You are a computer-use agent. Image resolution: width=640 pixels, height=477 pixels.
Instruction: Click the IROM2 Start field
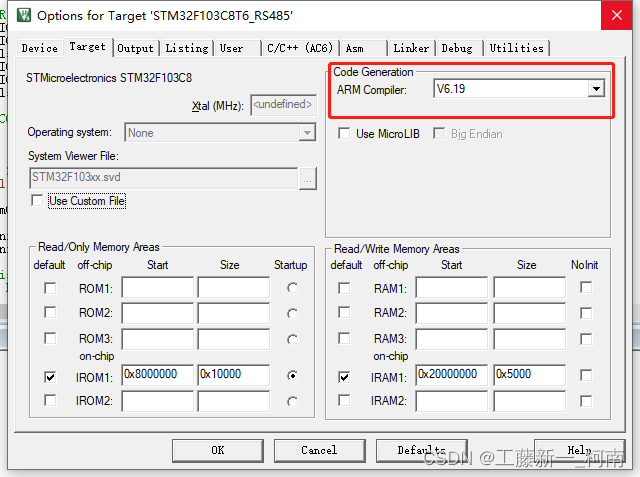coord(158,401)
